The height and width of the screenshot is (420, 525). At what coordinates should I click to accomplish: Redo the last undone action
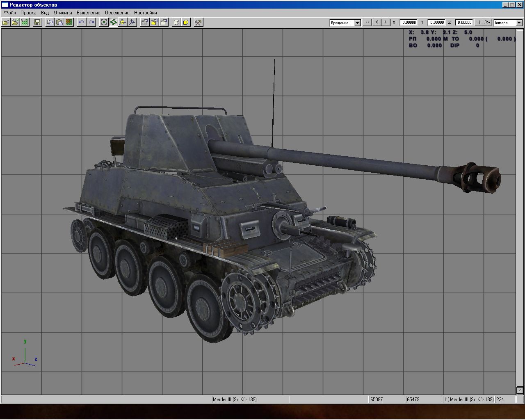pos(91,22)
